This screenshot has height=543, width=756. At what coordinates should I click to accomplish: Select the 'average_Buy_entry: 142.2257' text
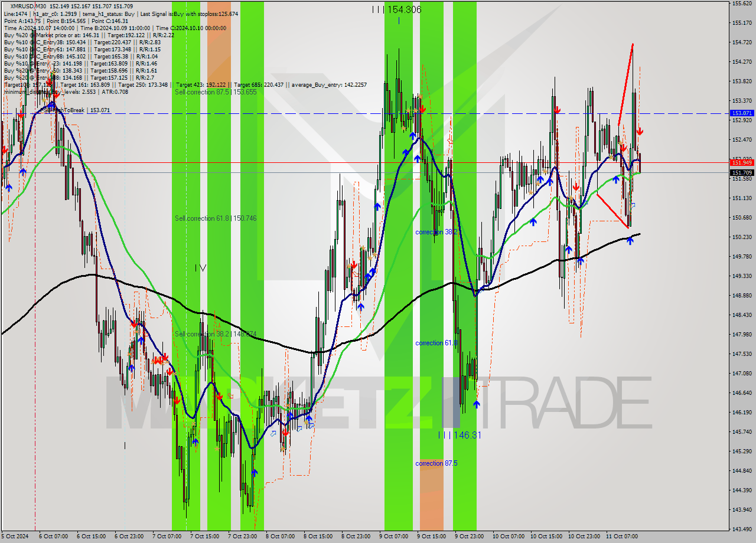point(328,84)
